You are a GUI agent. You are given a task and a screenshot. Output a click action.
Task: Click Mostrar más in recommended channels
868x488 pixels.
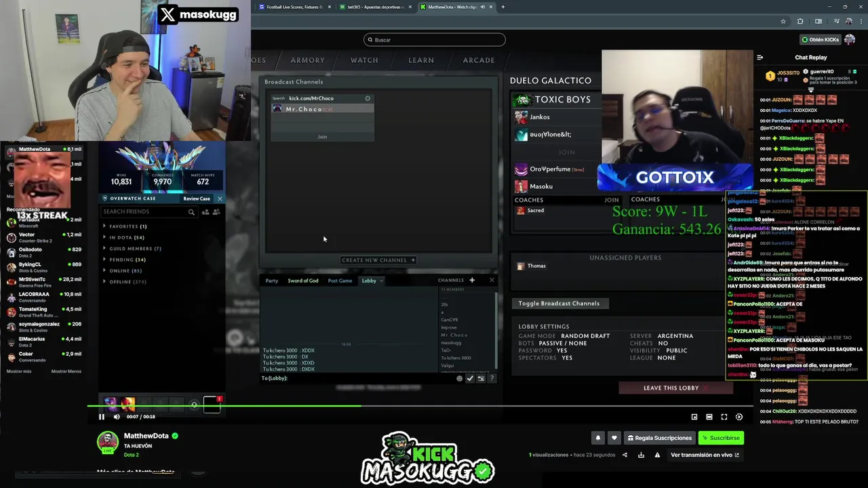tap(19, 371)
